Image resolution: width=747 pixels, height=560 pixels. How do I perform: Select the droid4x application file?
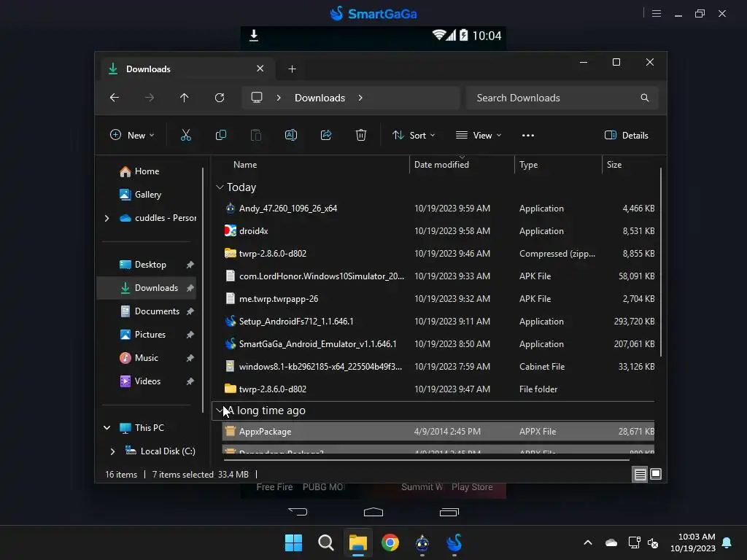[438, 231]
